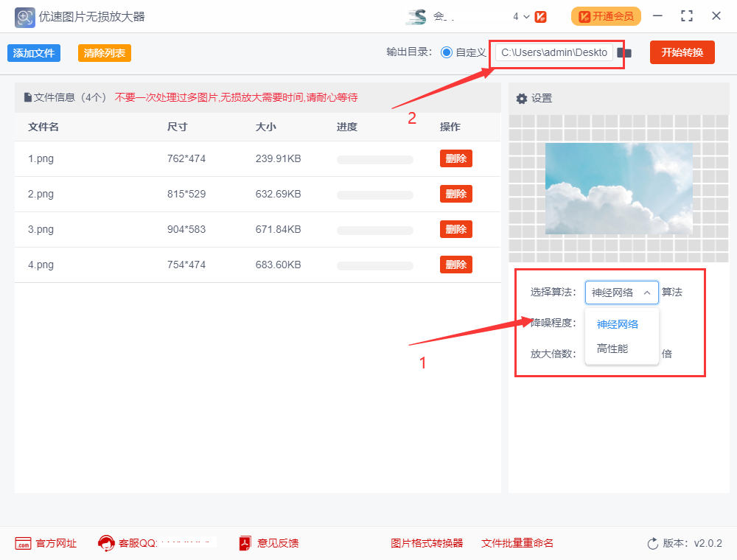Open the 放大倍数 magnification dropdown
This screenshot has height=560, width=737.
pyautogui.click(x=621, y=354)
